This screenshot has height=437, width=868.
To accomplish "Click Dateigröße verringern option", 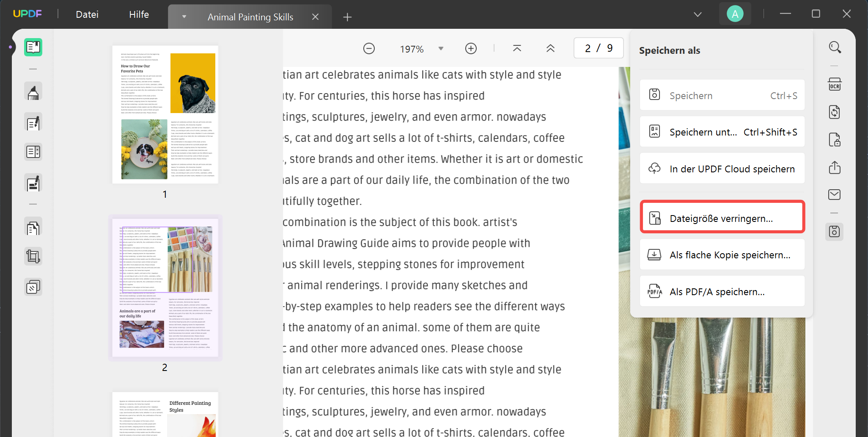I will click(x=722, y=218).
